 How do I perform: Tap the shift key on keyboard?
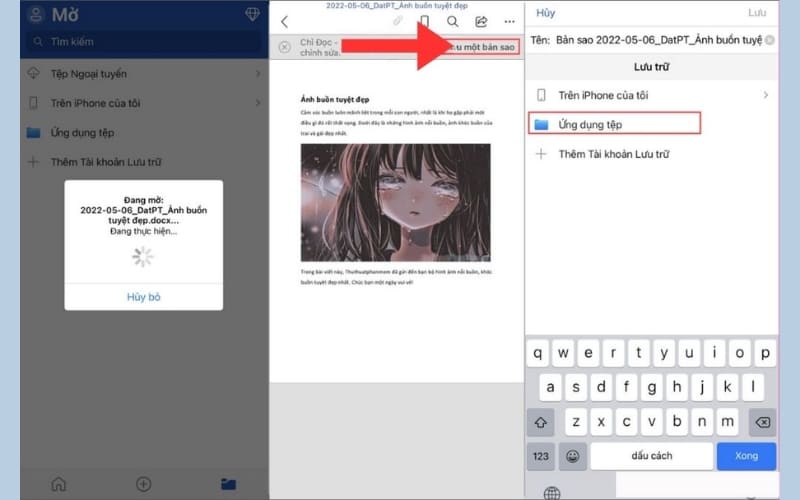pos(540,422)
